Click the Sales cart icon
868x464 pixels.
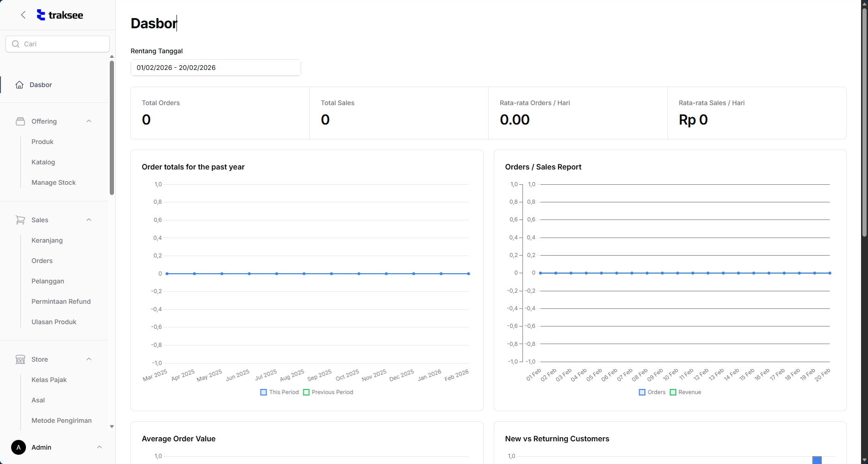[x=20, y=220]
